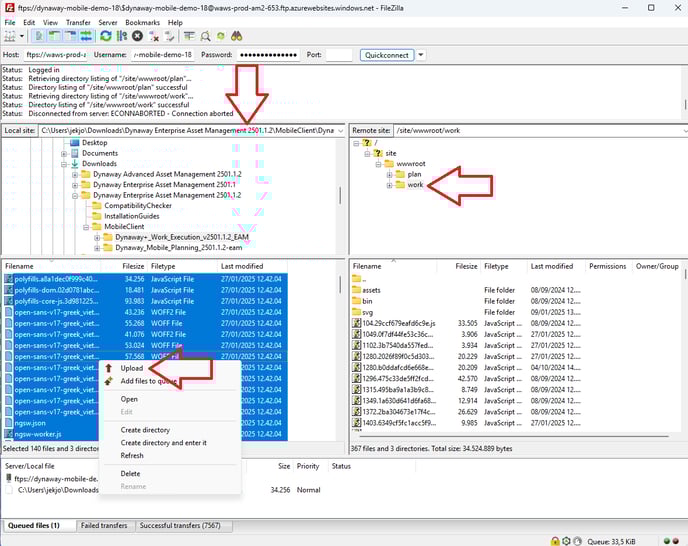Refresh file and folder lists
Viewport: 688px width, 546px height.
tap(106, 36)
